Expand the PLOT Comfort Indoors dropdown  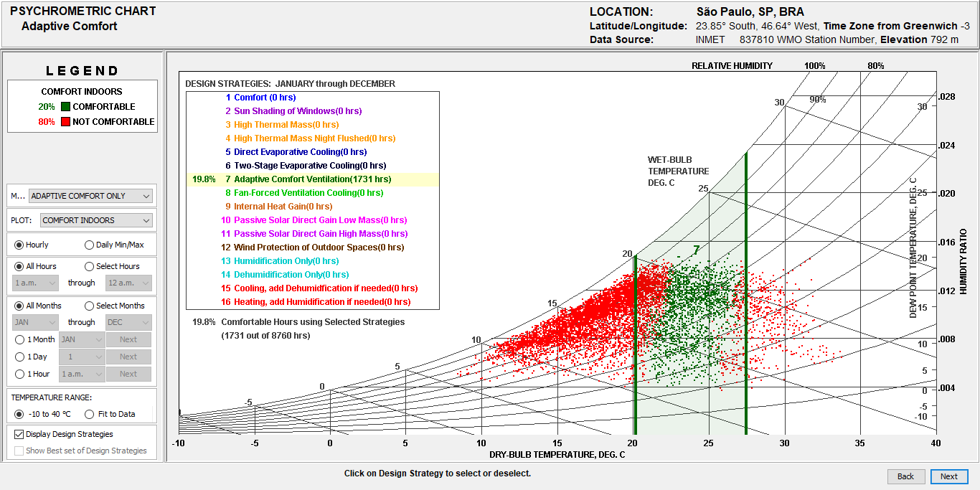point(96,220)
